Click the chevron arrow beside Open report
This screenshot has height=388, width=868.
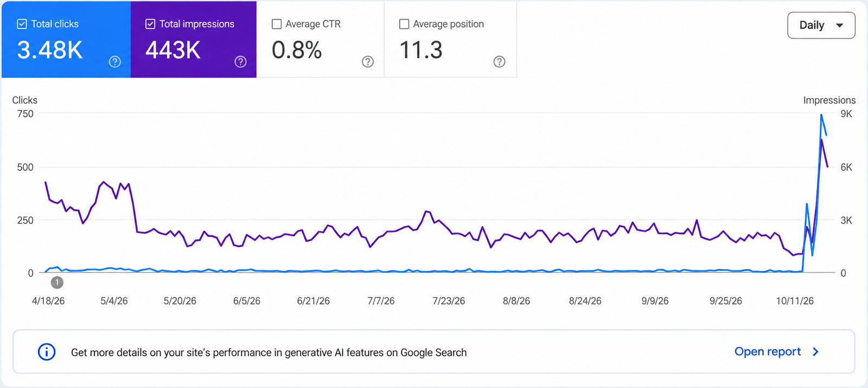tap(815, 352)
